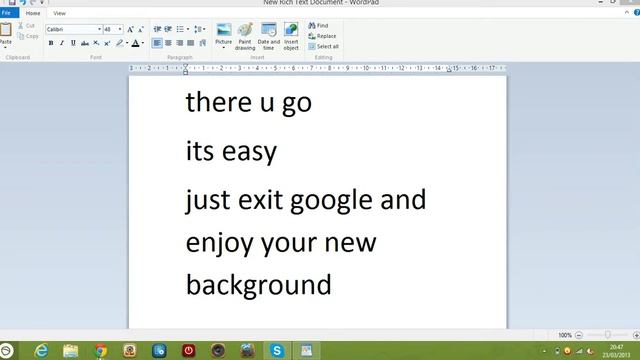
Task: Open paragraph settings dialog
Action: (202, 43)
